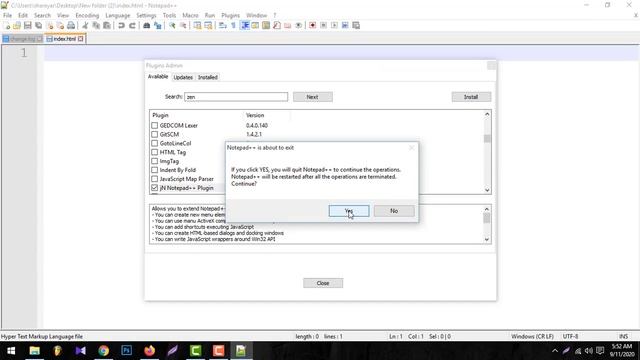The width and height of the screenshot is (640, 360).
Task: Click the Save Recorded Macro toolbar icon
Action: (x=356, y=25)
